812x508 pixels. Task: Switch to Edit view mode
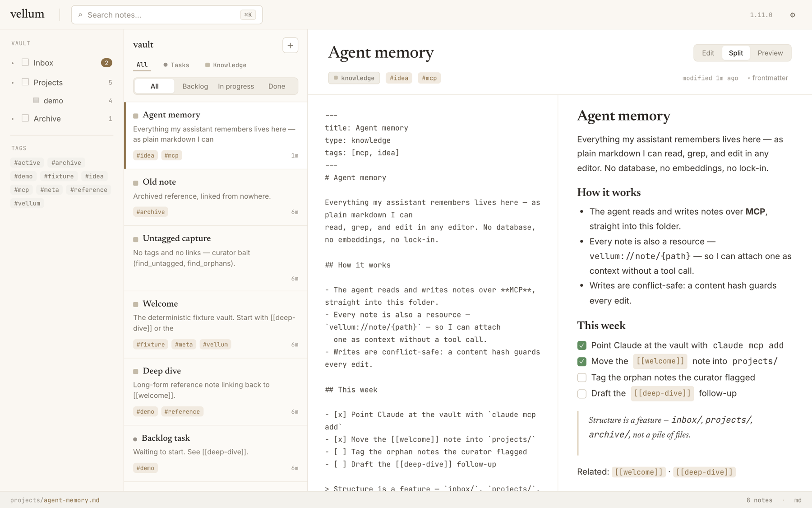(708, 53)
